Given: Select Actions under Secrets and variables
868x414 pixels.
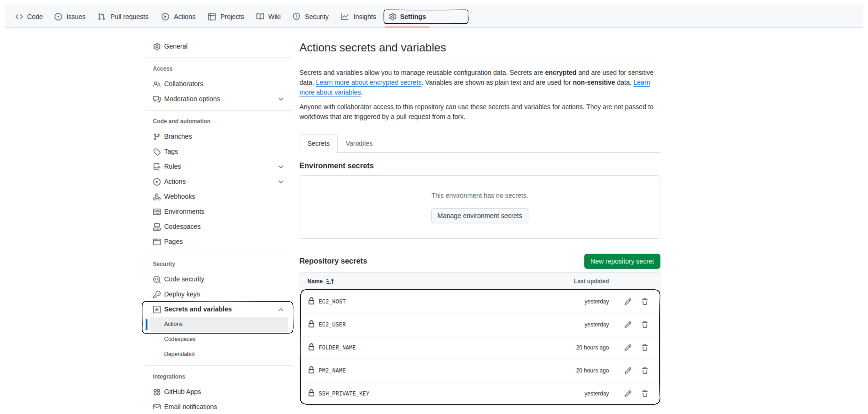Looking at the screenshot, I should [218, 324].
